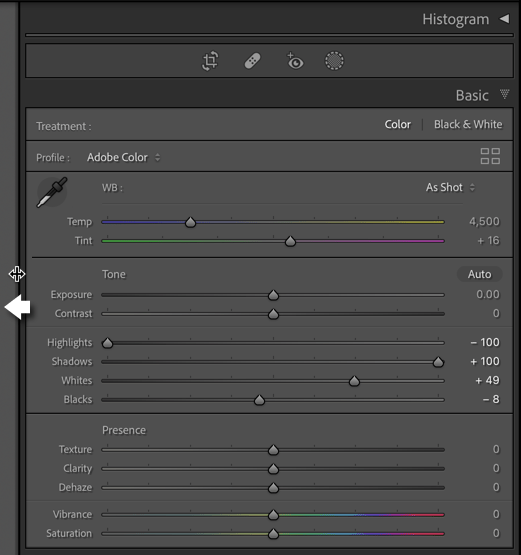This screenshot has width=521, height=555.
Task: Select the Red Eye Correction tool
Action: (x=295, y=61)
